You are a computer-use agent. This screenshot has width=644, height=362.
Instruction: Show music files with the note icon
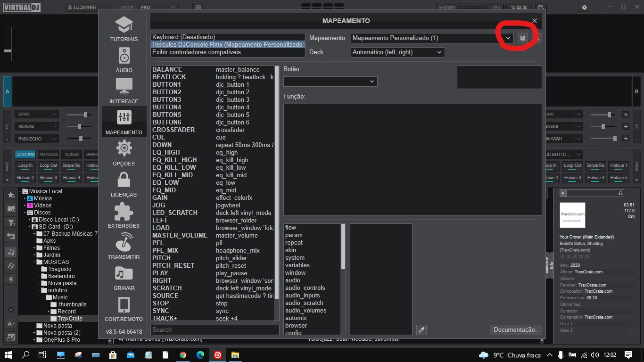click(x=11, y=252)
